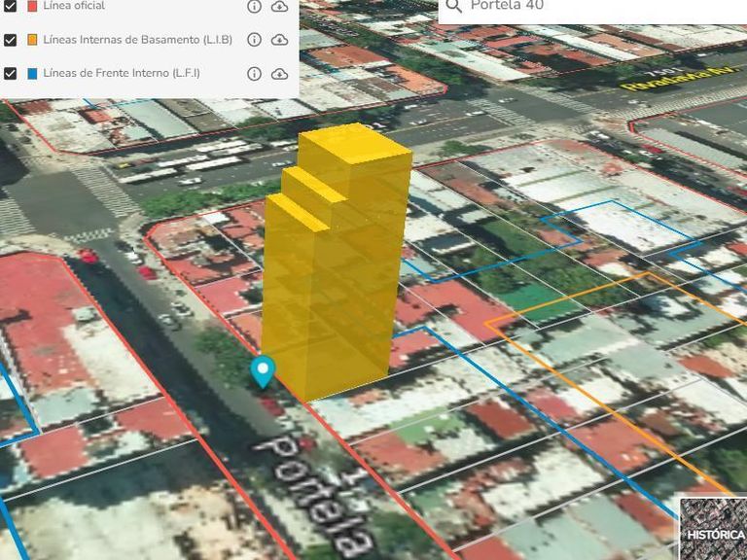Viewport: 747px width, 560px height.
Task: Click the search magnifier icon
Action: tap(454, 6)
